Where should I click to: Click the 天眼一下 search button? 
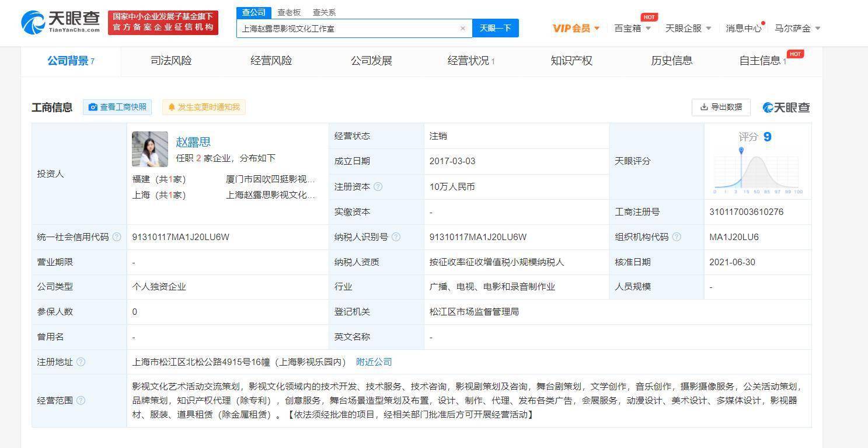(x=496, y=28)
